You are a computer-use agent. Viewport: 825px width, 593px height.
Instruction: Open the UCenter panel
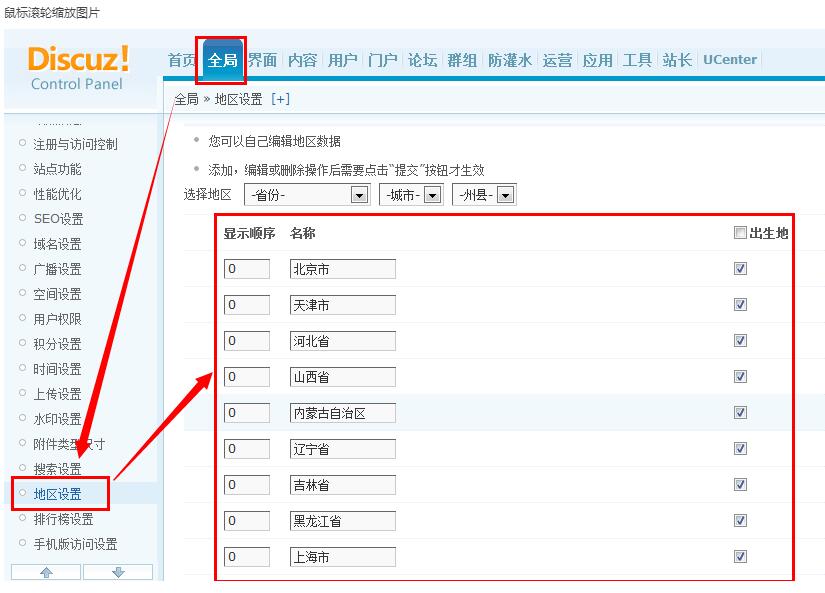tap(730, 59)
